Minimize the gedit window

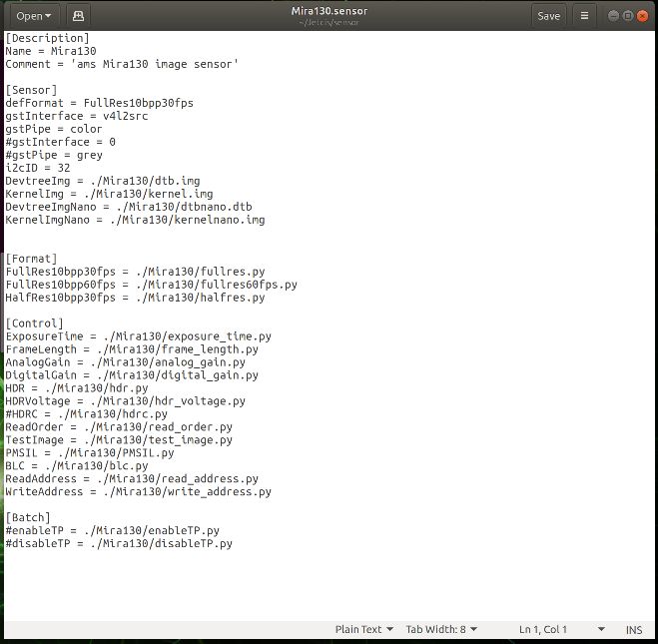pos(613,16)
